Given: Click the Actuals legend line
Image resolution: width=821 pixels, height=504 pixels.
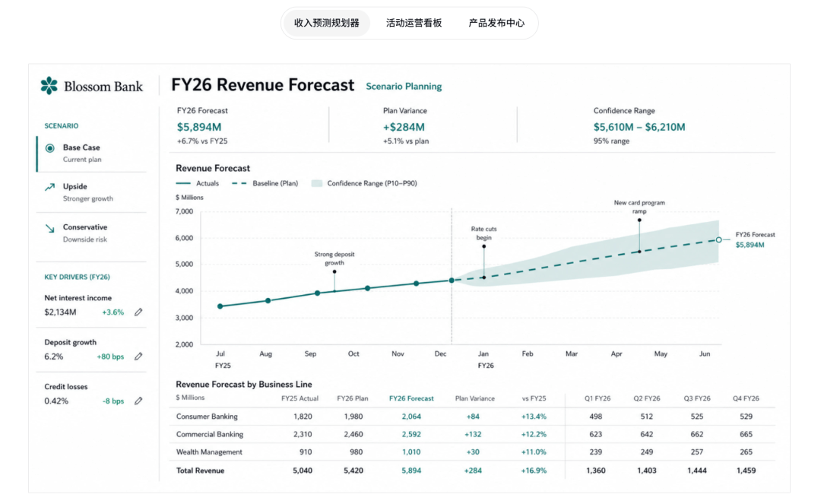Looking at the screenshot, I should (183, 183).
